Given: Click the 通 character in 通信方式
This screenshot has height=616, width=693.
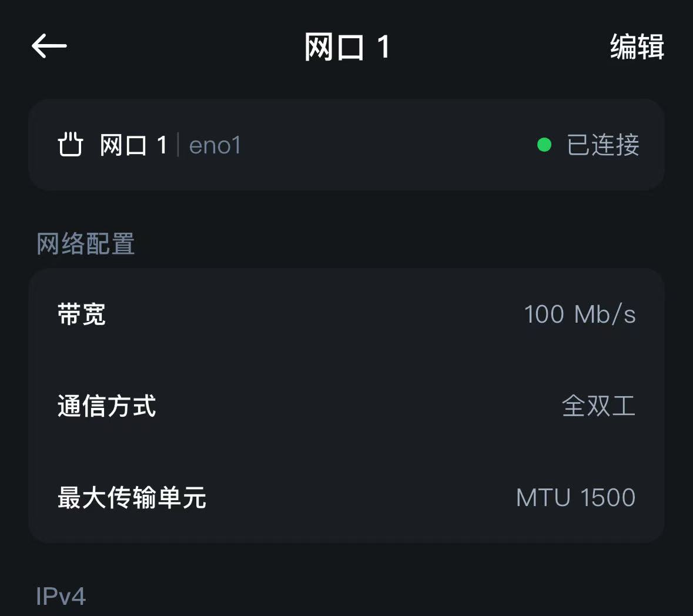Looking at the screenshot, I should click(69, 406).
